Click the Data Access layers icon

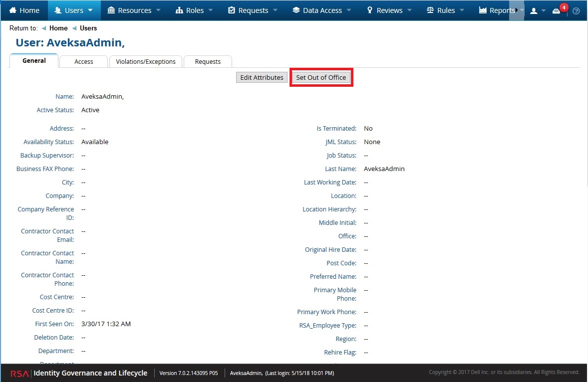point(296,10)
